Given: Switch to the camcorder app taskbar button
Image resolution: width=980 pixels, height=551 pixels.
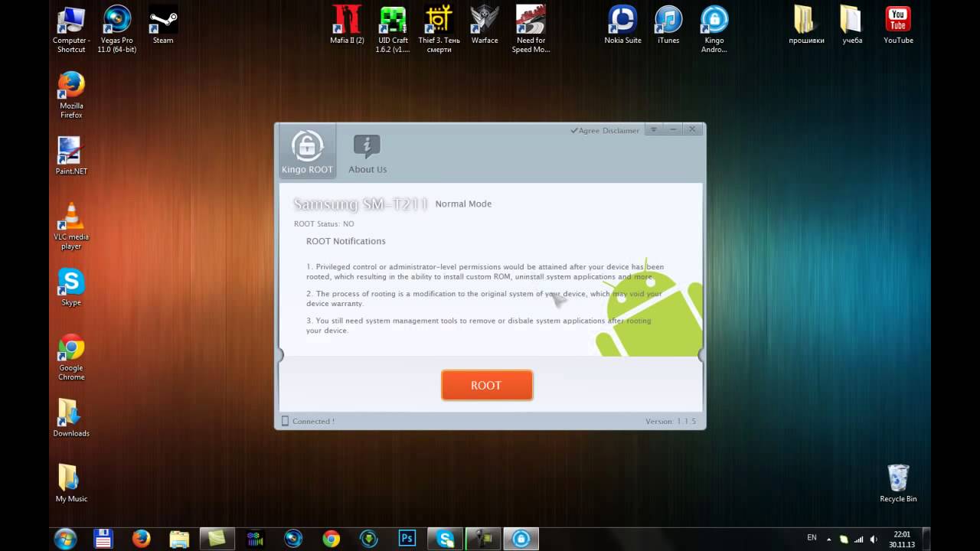Looking at the screenshot, I should pos(483,539).
